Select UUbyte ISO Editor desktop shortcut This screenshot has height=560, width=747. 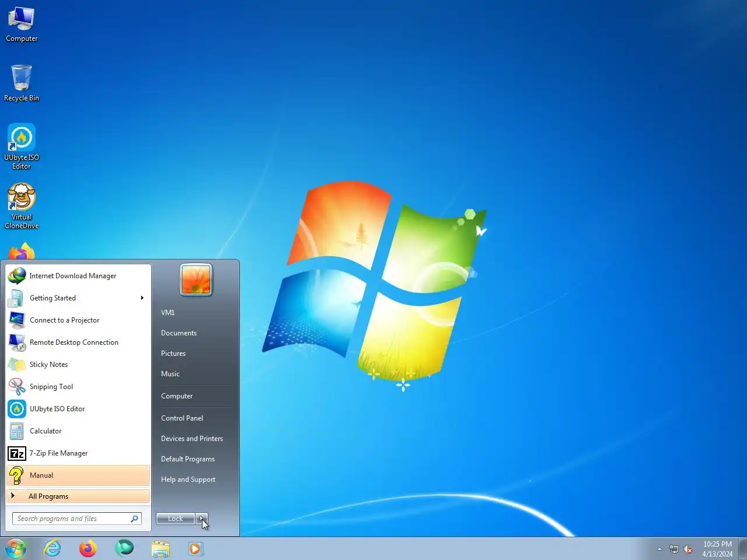pyautogui.click(x=22, y=146)
